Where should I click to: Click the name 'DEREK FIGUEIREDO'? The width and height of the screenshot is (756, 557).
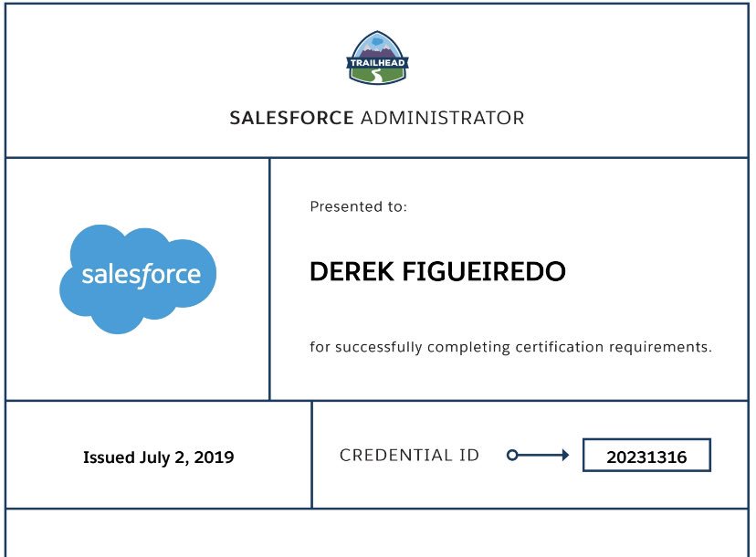437,271
